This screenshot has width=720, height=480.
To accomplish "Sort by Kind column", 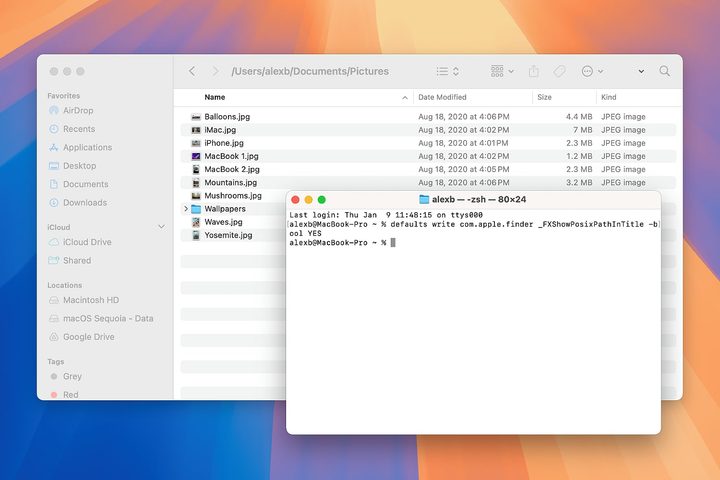I will pyautogui.click(x=608, y=97).
